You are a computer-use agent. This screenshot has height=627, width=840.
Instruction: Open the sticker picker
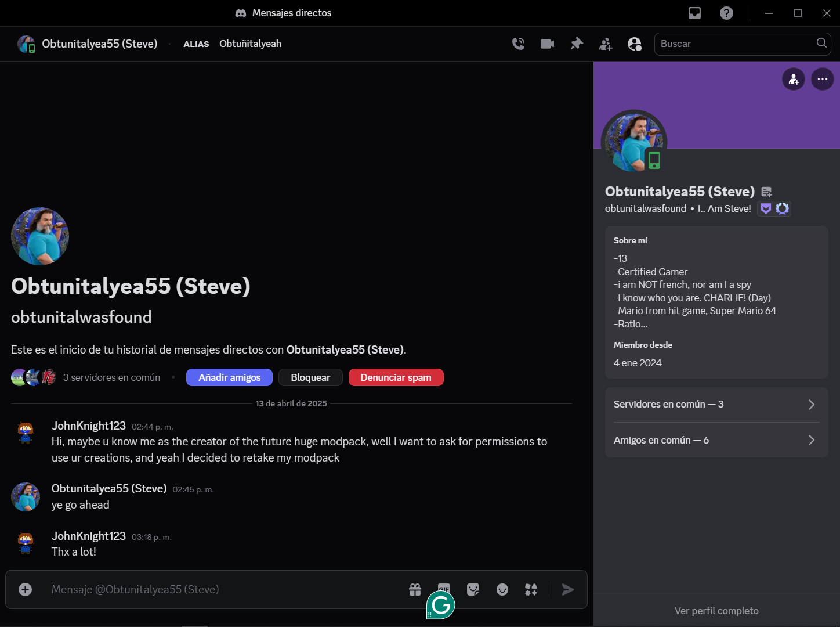(x=473, y=589)
